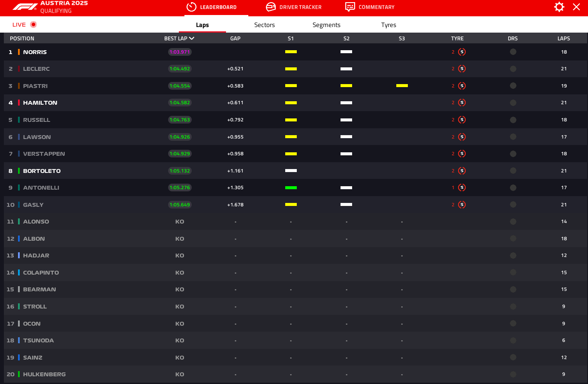The height and width of the screenshot is (384, 588).
Task: Click the red LIVE indicator dot
Action: pyautogui.click(x=33, y=24)
